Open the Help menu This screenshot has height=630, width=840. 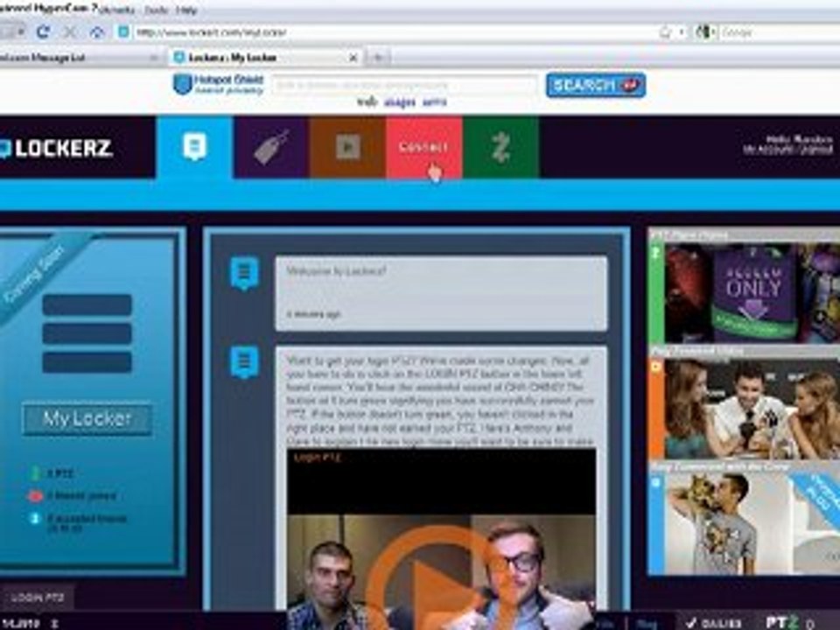click(x=186, y=10)
